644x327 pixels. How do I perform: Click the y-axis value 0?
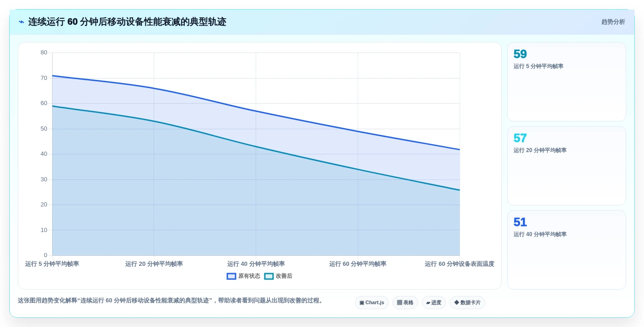46,255
